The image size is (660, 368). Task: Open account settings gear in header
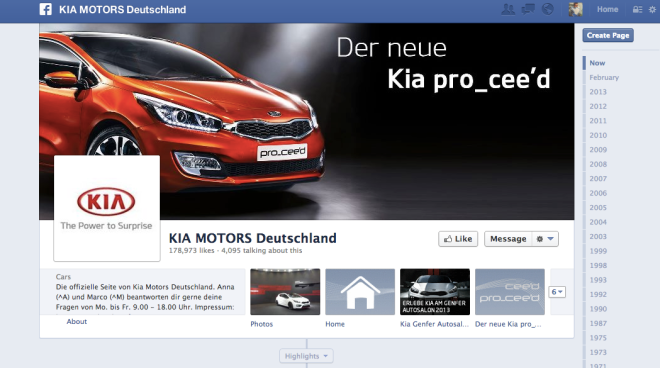[x=652, y=10]
